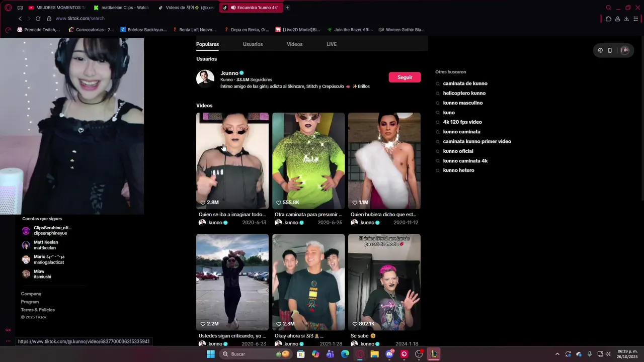This screenshot has height=362, width=644.
Task: Open the Opera extensions cube icon
Action: pos(608,19)
